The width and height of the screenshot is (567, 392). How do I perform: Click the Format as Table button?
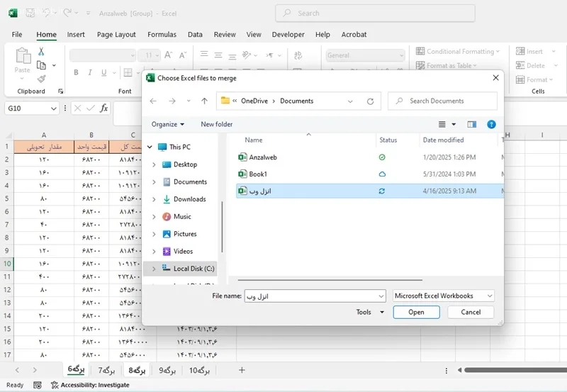(447, 65)
